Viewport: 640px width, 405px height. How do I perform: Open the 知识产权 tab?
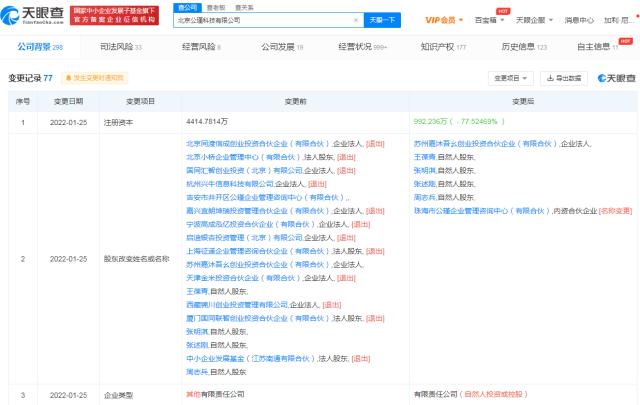[442, 46]
